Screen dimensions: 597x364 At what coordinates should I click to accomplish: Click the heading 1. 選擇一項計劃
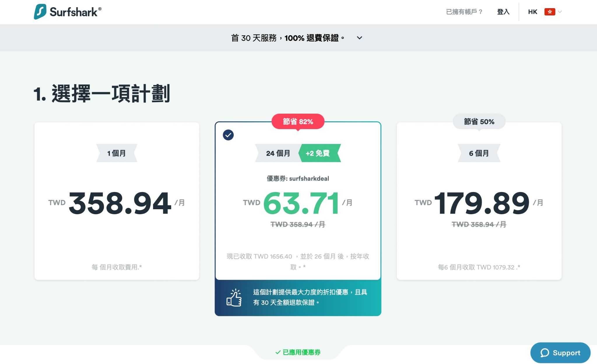click(x=102, y=94)
